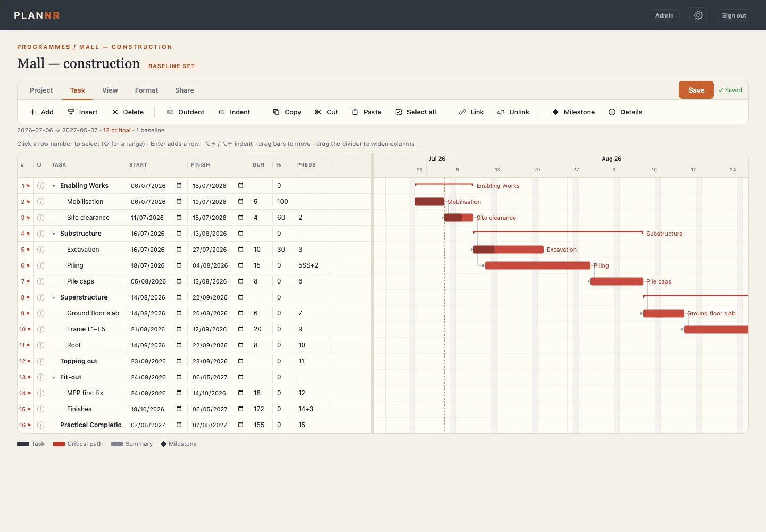766x532 pixels.
Task: Click the Mobilisation task name
Action: 85,202
